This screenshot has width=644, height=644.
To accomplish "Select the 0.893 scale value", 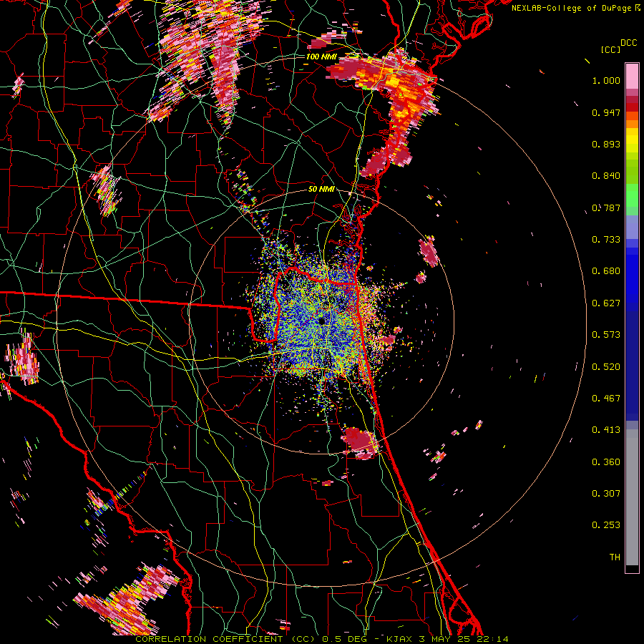I will click(x=606, y=144).
